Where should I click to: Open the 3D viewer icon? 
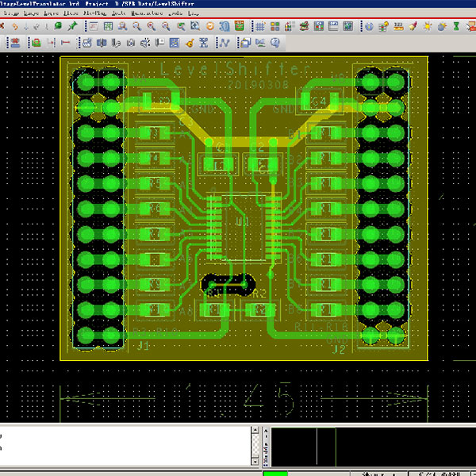(225, 27)
